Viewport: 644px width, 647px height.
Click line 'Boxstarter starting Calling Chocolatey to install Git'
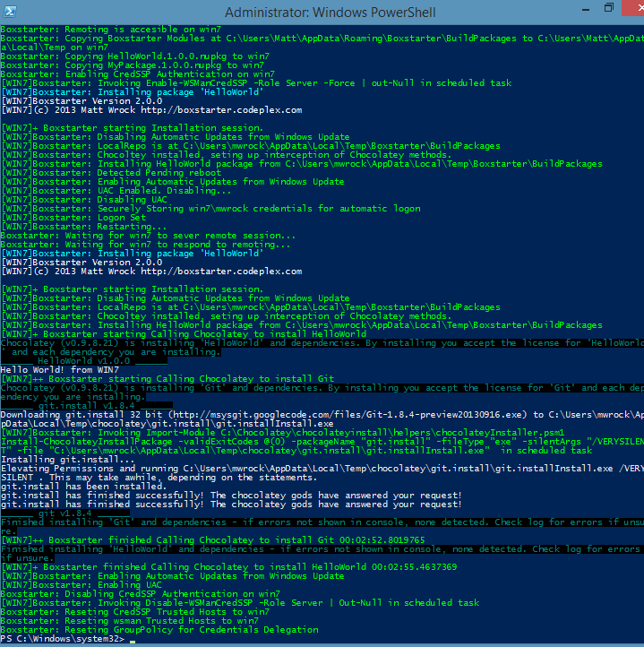pyautogui.click(x=167, y=379)
